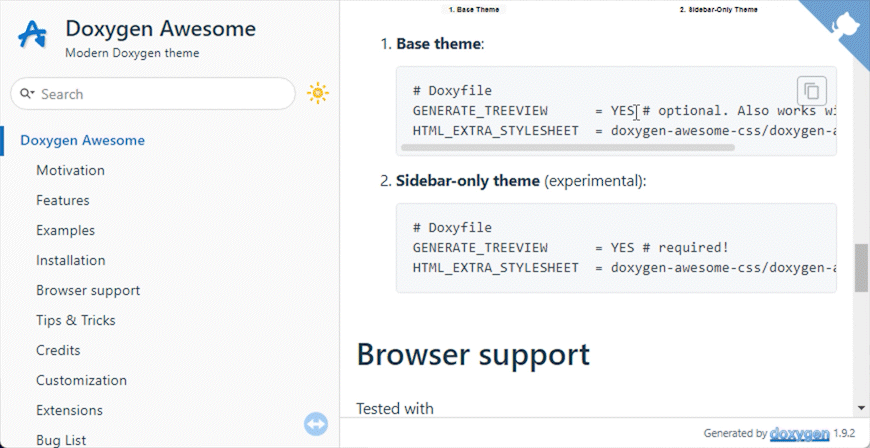870x448 pixels.
Task: Open Customization page link
Action: [81, 380]
